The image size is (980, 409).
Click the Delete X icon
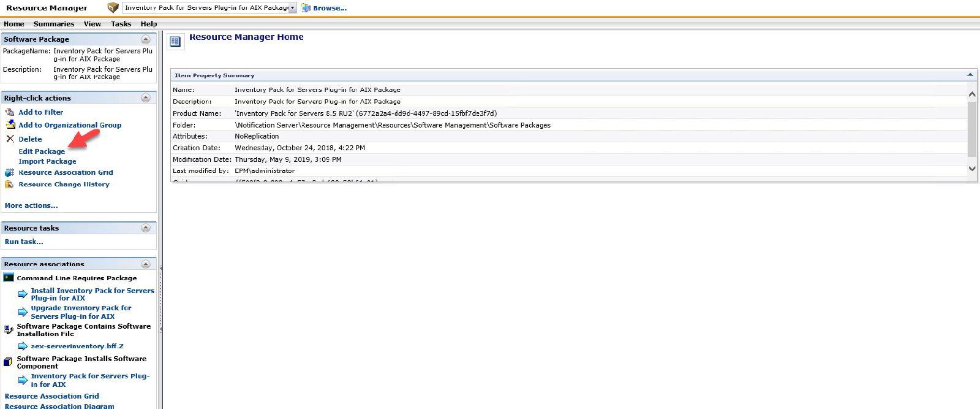click(10, 139)
